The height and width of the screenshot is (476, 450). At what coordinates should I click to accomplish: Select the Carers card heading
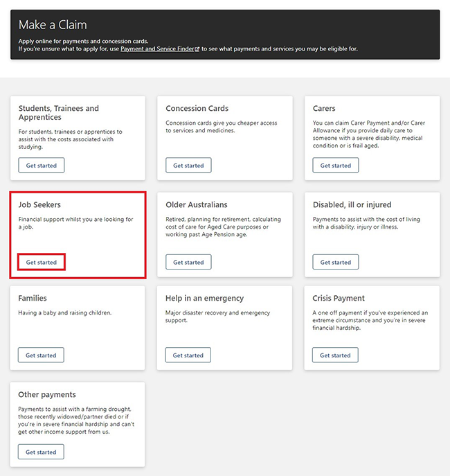(x=324, y=108)
